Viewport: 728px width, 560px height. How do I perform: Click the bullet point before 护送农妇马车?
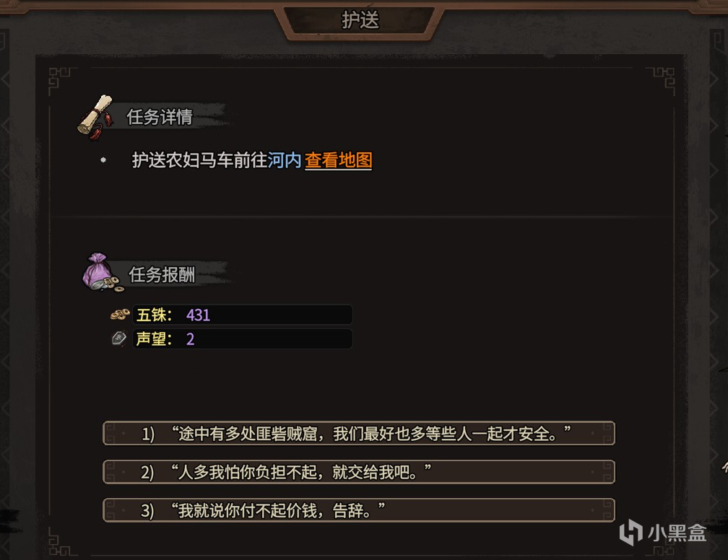[x=103, y=160]
